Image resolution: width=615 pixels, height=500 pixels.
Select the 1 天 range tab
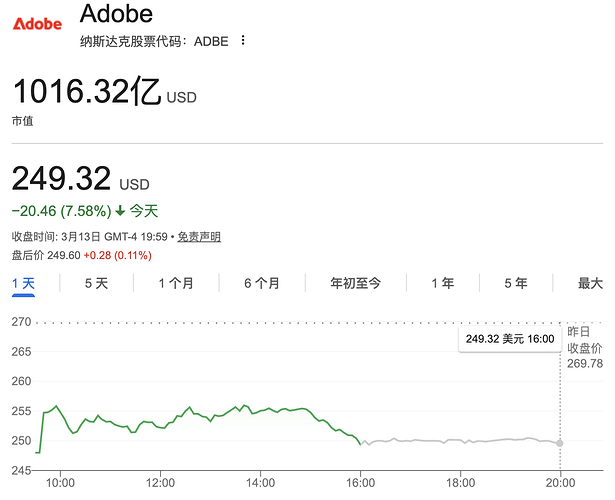[x=23, y=283]
